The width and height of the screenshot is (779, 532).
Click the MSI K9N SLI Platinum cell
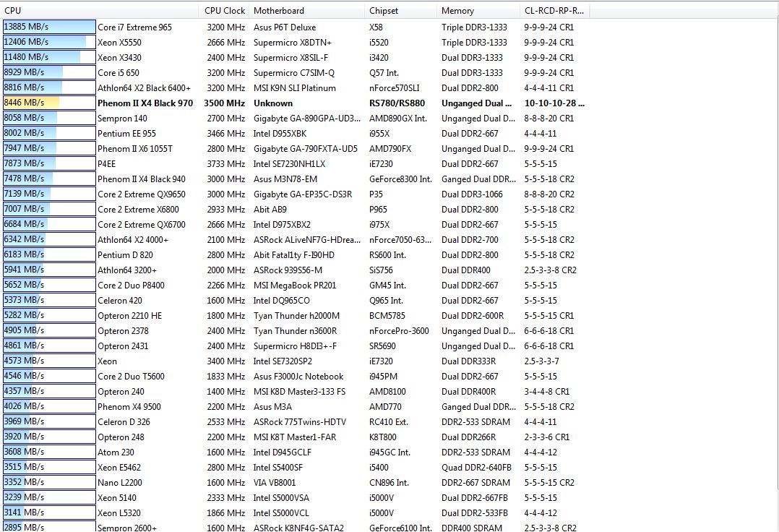(x=295, y=88)
